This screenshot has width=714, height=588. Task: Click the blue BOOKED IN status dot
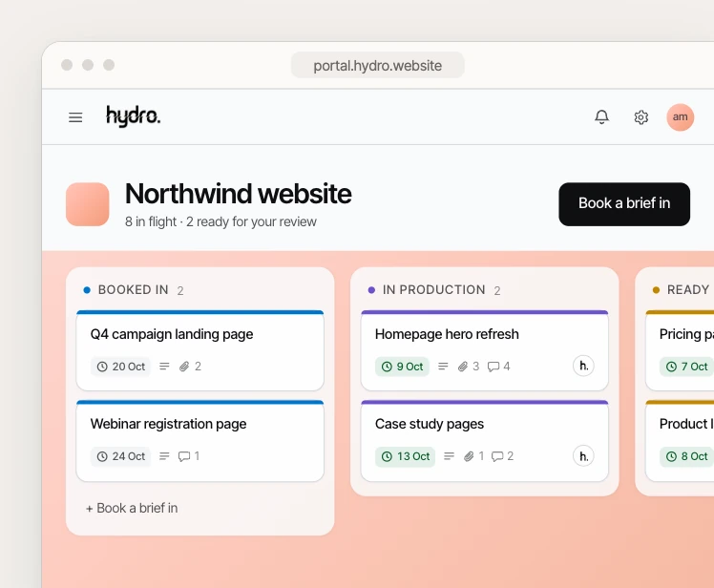87,290
